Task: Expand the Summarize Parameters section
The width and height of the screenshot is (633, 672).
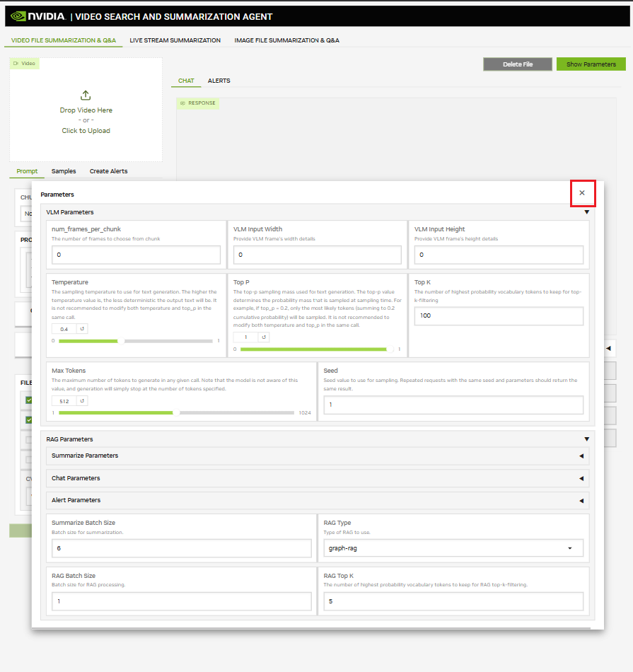Action: pyautogui.click(x=581, y=456)
